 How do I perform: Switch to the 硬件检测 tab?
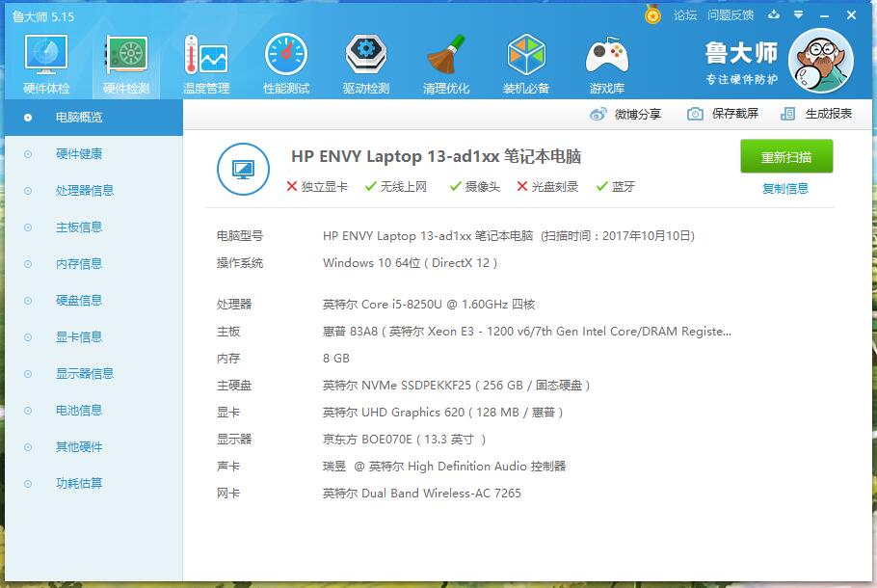(x=123, y=61)
